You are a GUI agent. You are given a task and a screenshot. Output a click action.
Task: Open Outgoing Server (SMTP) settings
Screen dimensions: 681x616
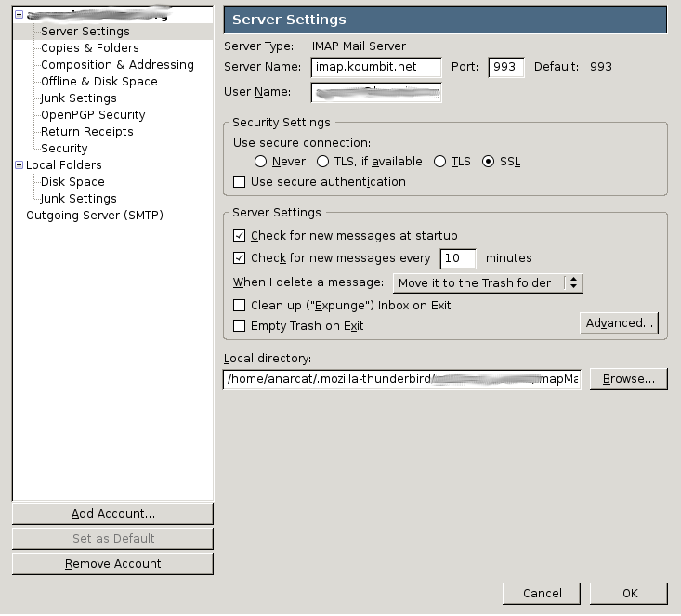tap(94, 216)
